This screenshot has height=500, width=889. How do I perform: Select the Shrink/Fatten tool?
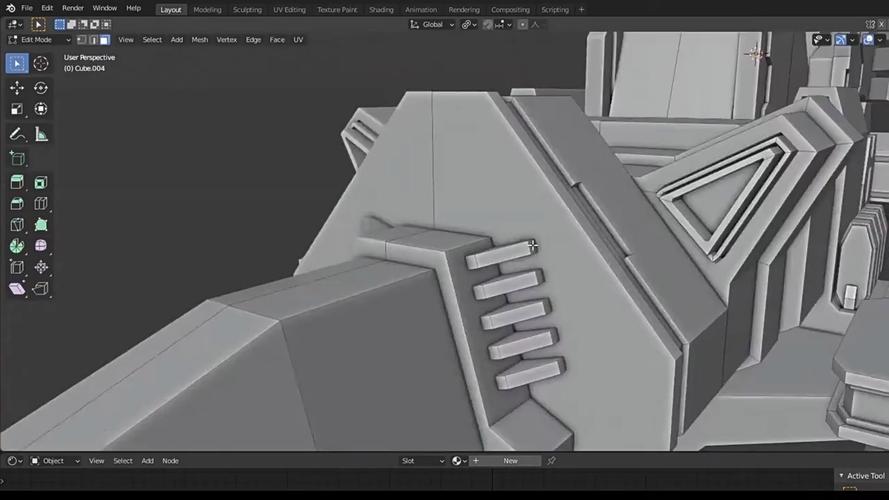pos(40,268)
